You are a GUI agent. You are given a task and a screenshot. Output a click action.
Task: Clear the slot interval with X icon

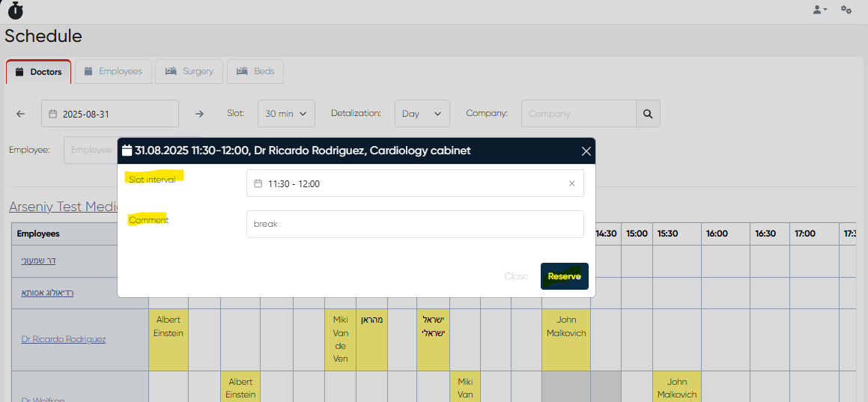[x=571, y=183]
